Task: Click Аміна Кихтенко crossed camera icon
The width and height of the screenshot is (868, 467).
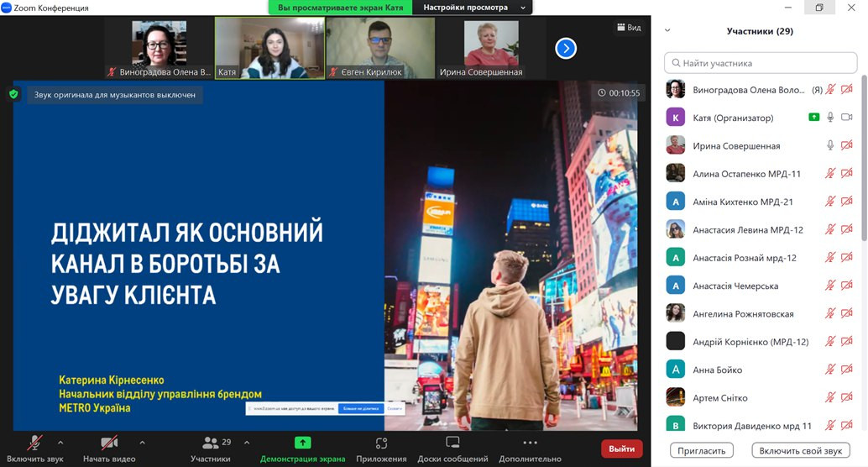Action: pos(846,201)
